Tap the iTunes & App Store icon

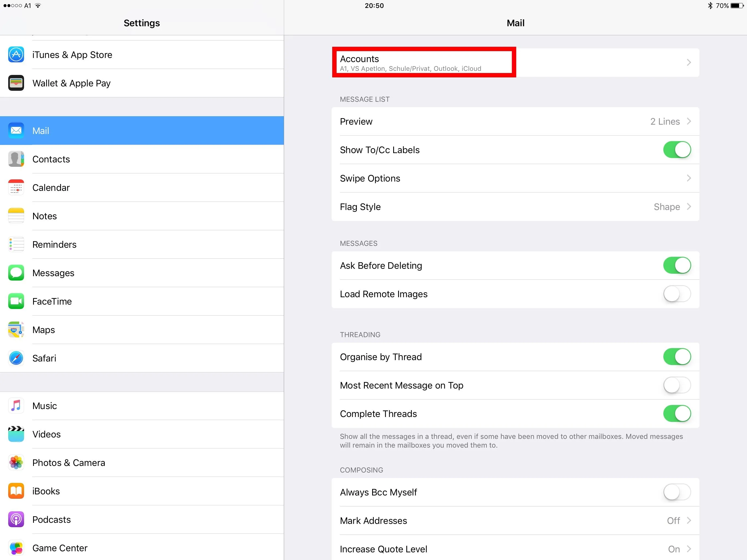(x=16, y=55)
